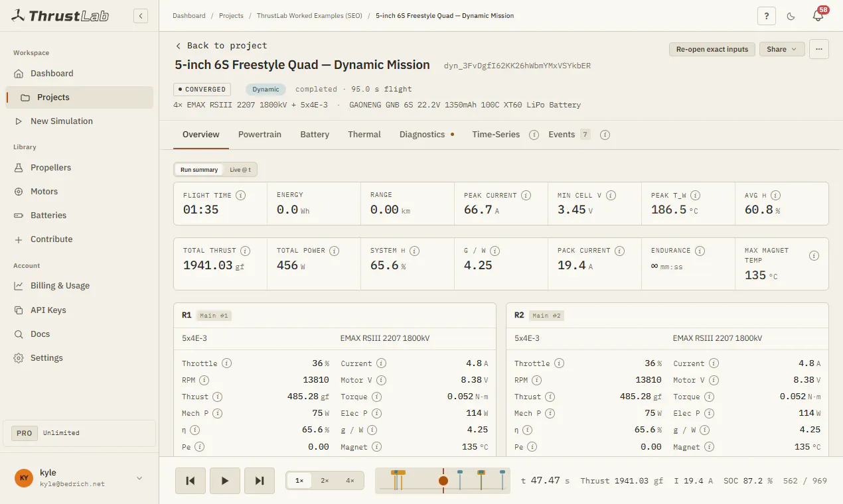Click info icon next to Time-Series tab
843x504 pixels.
point(534,135)
